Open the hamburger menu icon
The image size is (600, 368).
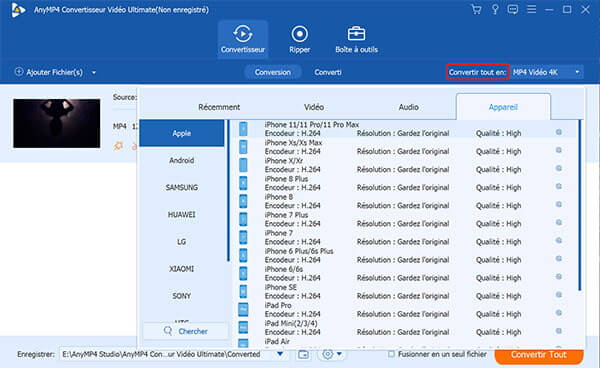(532, 9)
